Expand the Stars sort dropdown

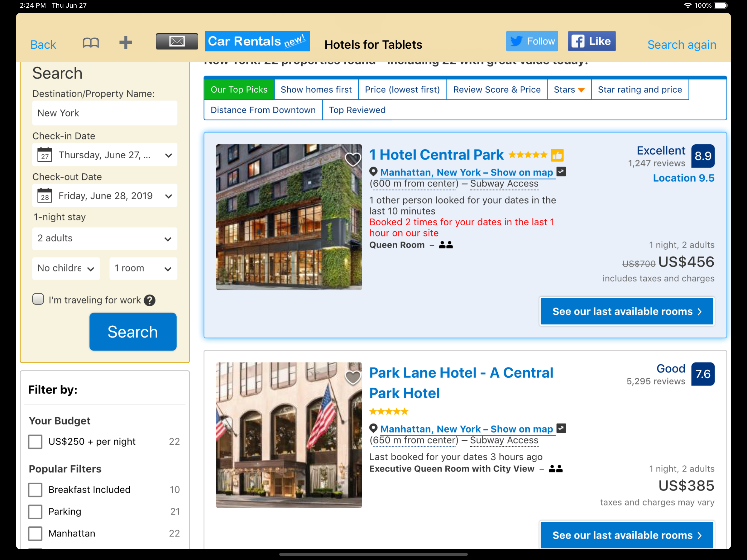pos(569,89)
